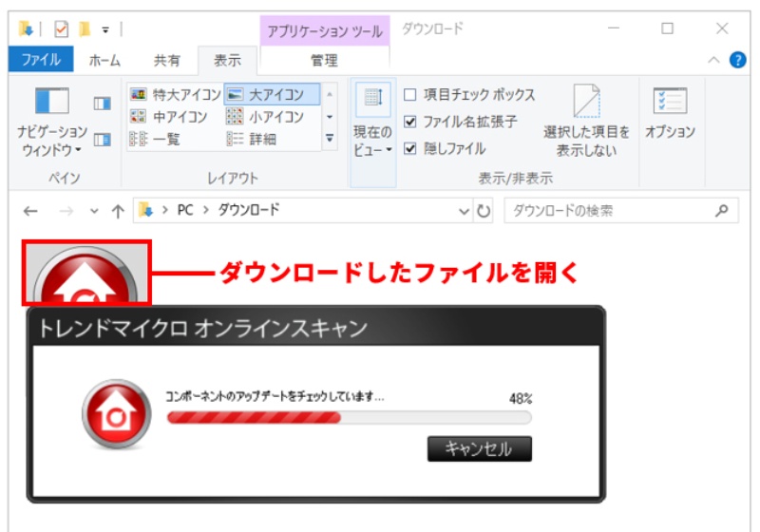This screenshot has width=760, height=532.
Task: Enable 項目チェック ボックス checkbox
Action: (x=410, y=95)
